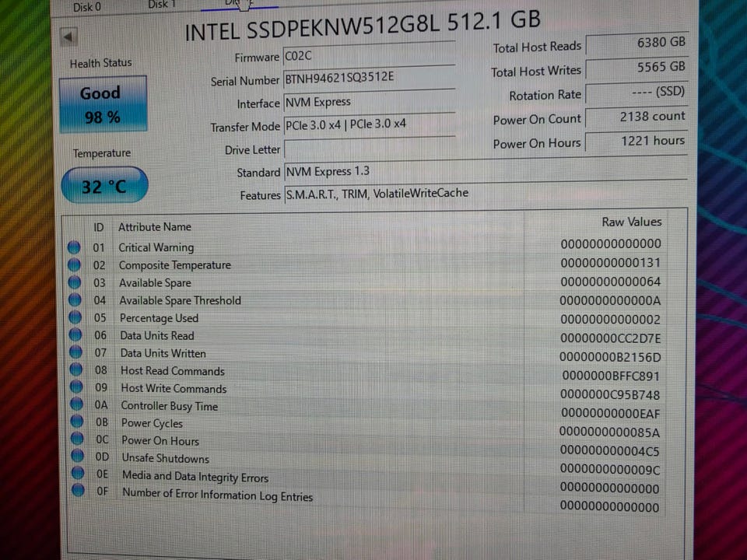Click the status circle for Host Write Commands
Image resolution: width=747 pixels, height=560 pixels.
[76, 387]
